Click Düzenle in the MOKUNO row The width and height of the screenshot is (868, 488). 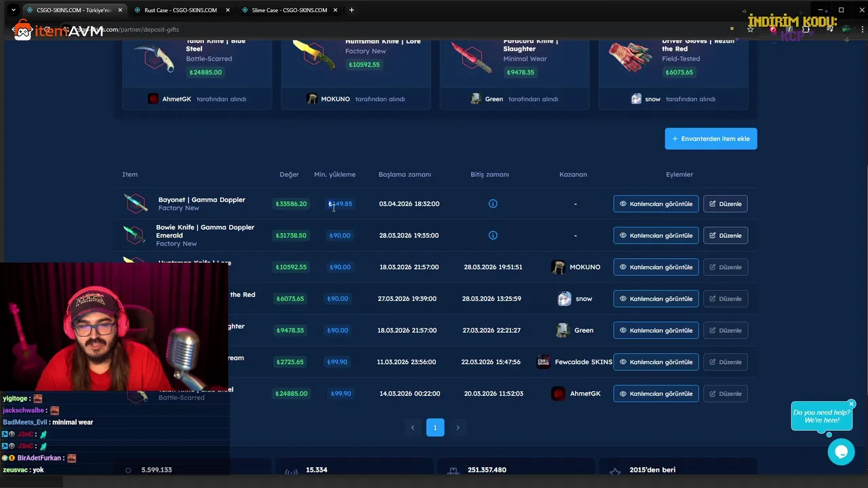[x=725, y=267]
